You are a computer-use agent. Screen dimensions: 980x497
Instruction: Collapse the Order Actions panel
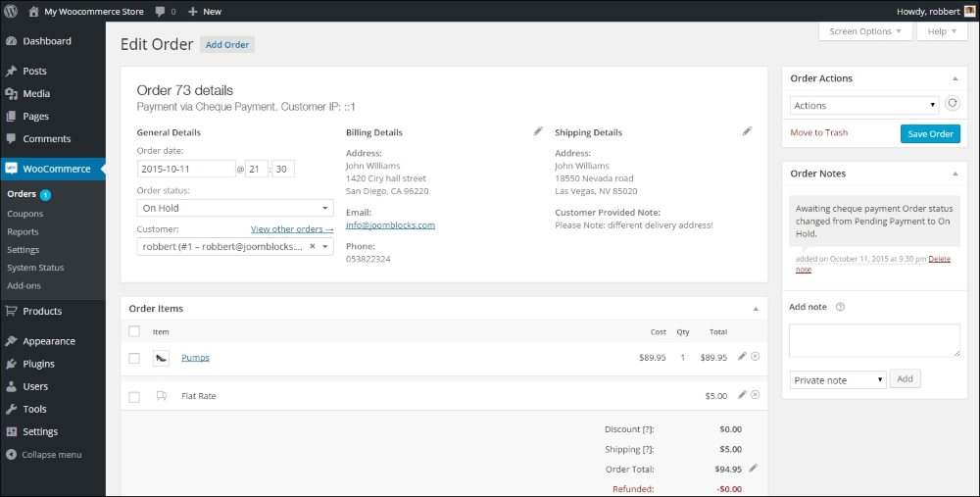(x=955, y=78)
